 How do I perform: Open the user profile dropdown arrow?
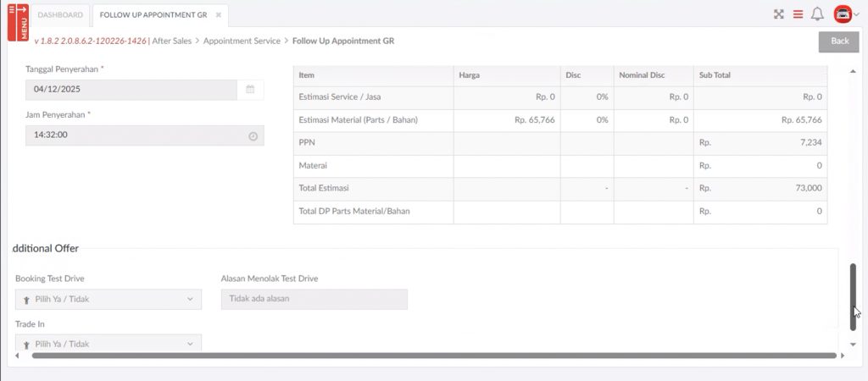(856, 14)
